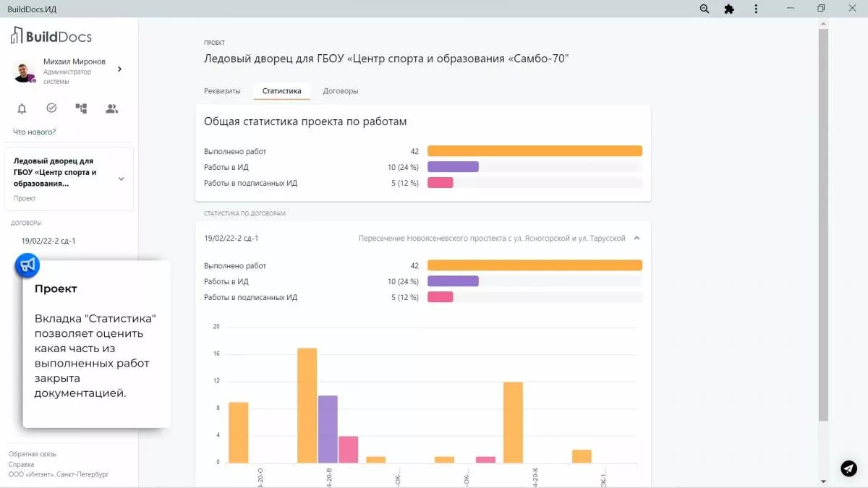Click the BuildDocs logo

tap(51, 36)
